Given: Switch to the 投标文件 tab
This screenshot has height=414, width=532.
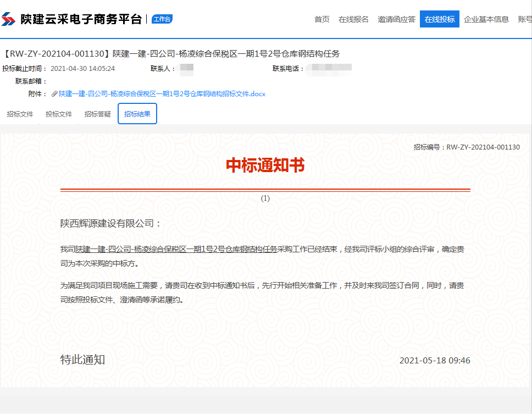Looking at the screenshot, I should point(59,114).
